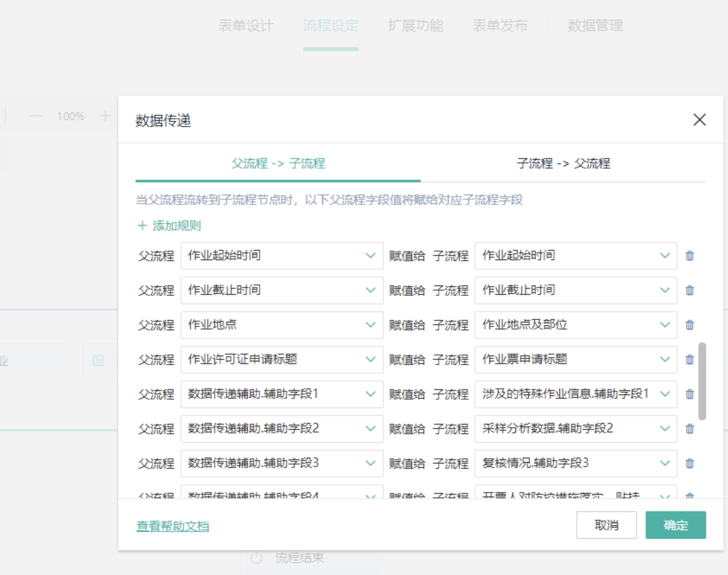Screen dimensions: 728x575
Task: Click the 取消 cancel button
Action: coord(606,525)
